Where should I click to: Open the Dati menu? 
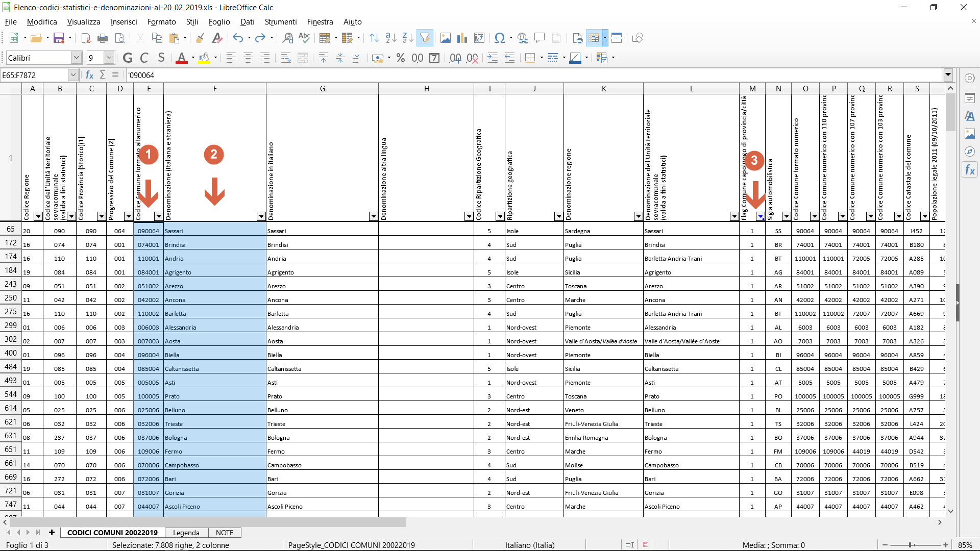coord(247,21)
